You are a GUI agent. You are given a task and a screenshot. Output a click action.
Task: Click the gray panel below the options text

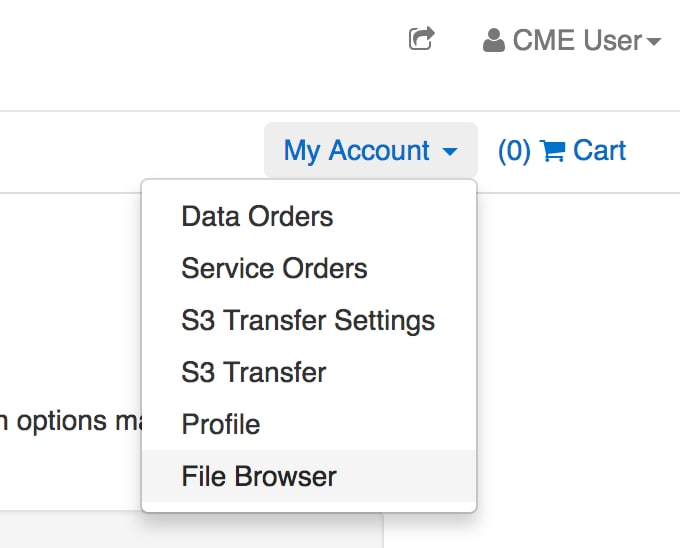click(x=70, y=532)
